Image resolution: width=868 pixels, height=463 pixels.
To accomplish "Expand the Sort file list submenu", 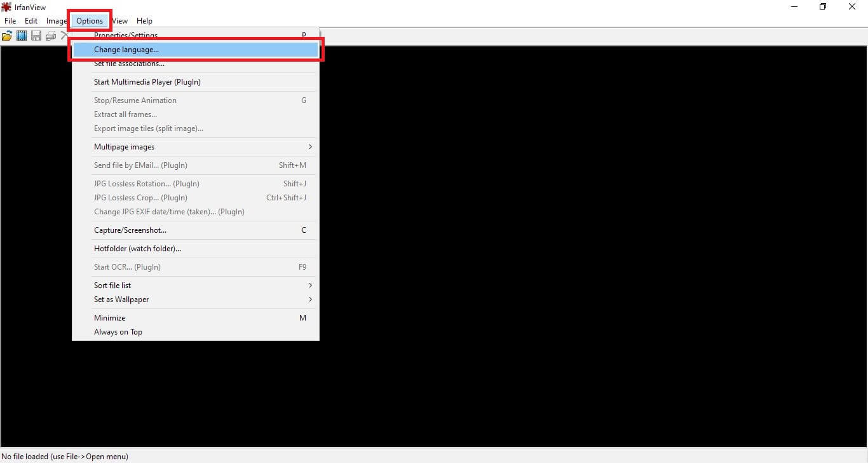I will pyautogui.click(x=196, y=286).
